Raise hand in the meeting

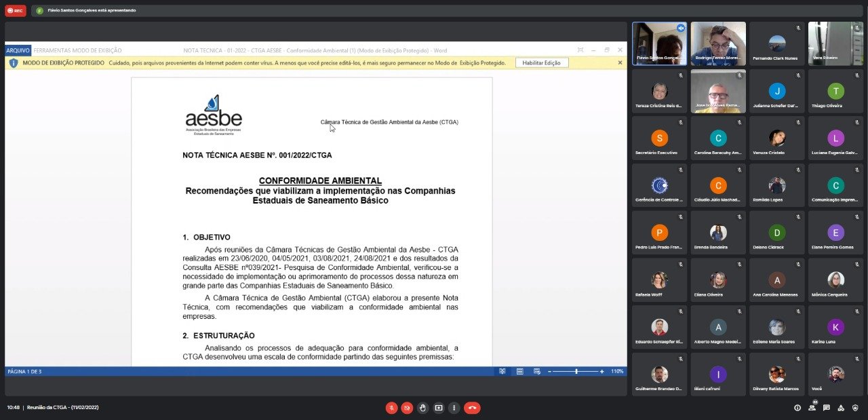tap(422, 408)
